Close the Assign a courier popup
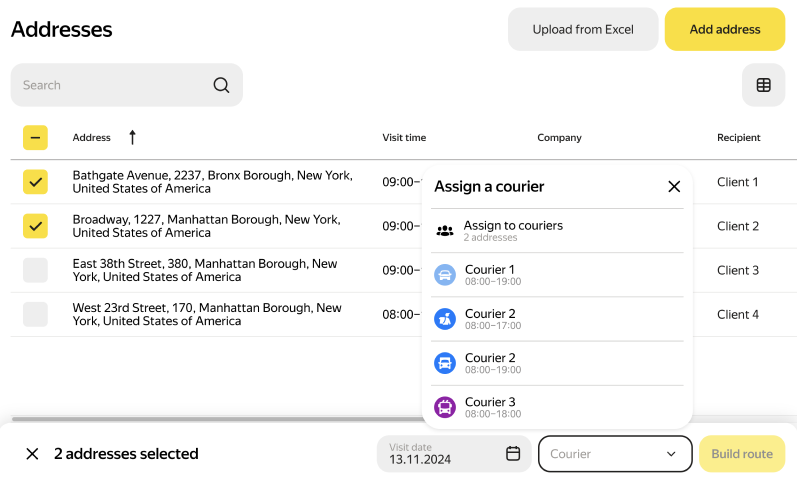The image size is (797, 483). [x=674, y=186]
